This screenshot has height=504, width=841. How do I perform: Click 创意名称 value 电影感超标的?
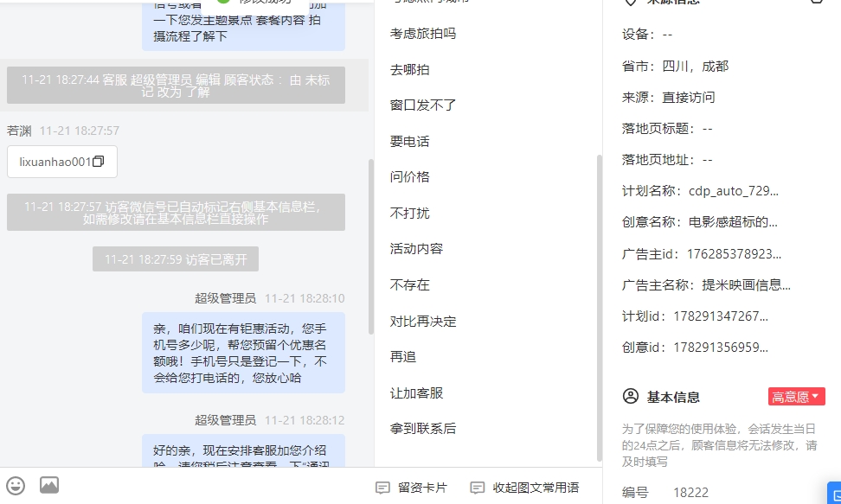(733, 222)
